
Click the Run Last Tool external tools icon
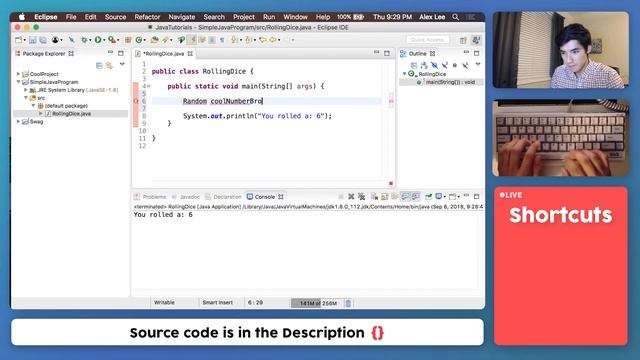pos(111,40)
